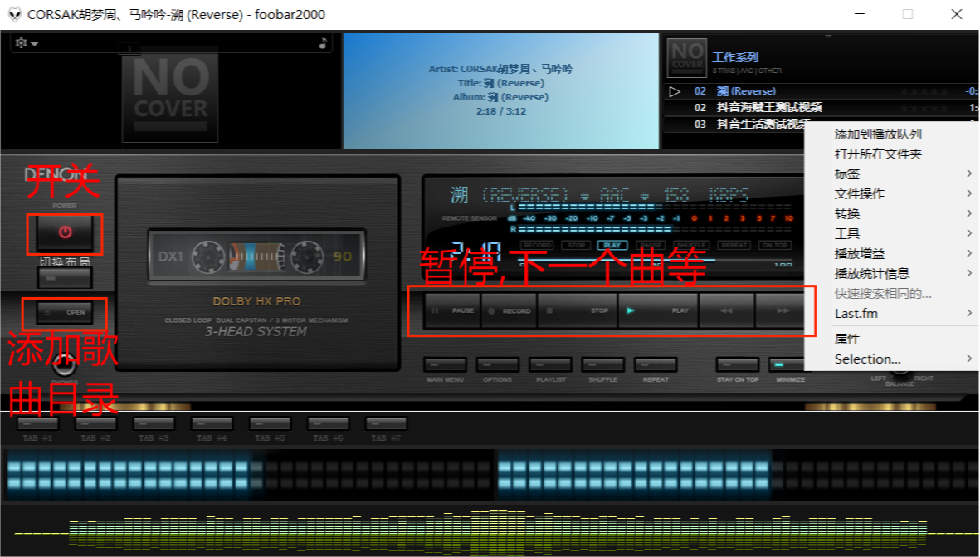Expand the 播放增益 submenu
The image size is (980, 557).
[x=892, y=254]
